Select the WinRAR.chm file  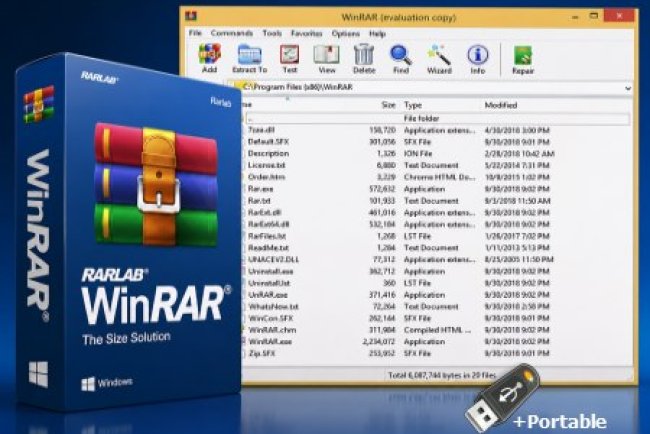coord(272,330)
